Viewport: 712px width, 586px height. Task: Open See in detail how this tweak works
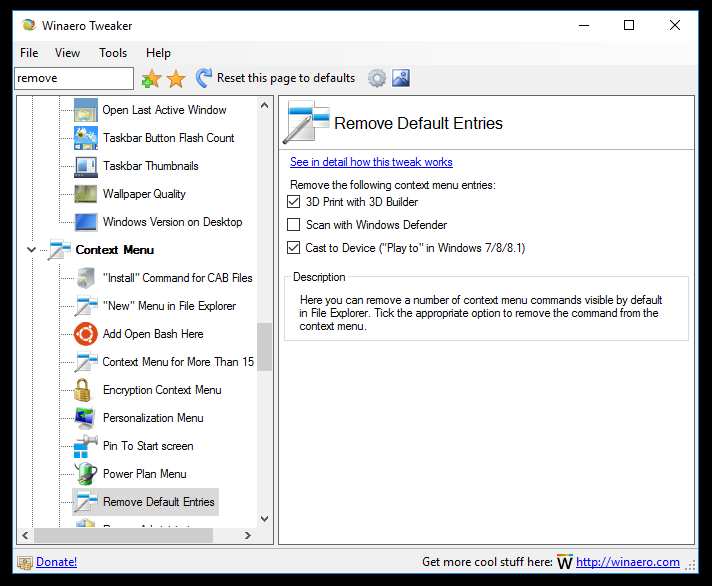(x=371, y=162)
